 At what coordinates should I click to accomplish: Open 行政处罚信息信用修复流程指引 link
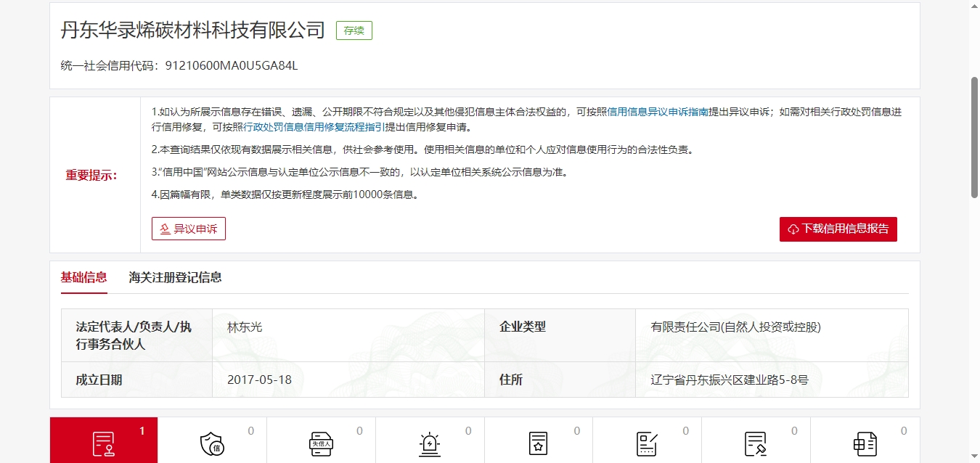click(x=314, y=127)
